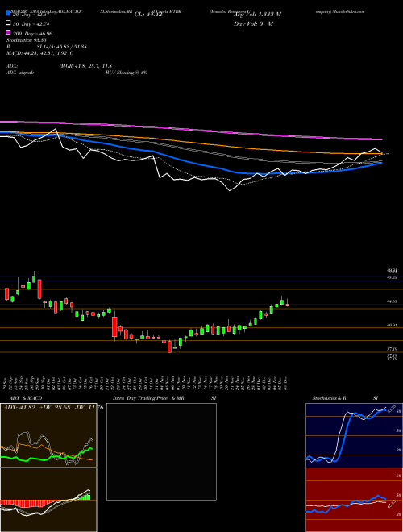Open the ADX indicator chart panel
This screenshot has height=532, width=403.
(x=48, y=435)
